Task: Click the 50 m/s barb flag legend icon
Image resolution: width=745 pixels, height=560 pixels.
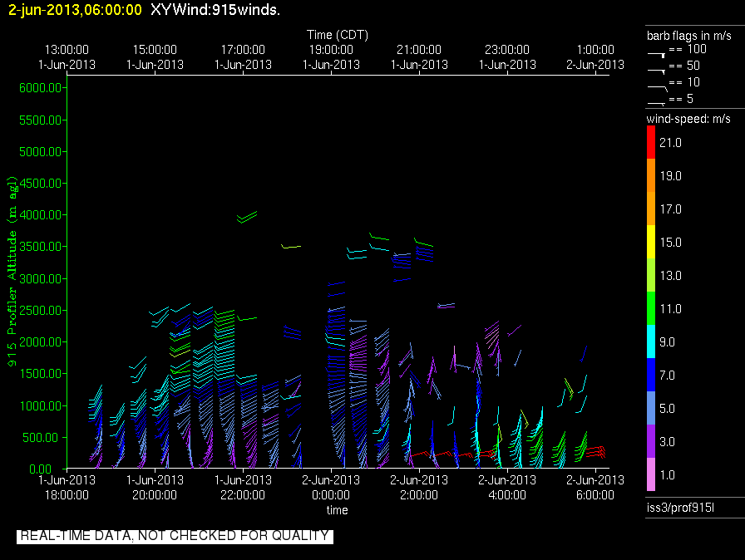Action: 656,71
